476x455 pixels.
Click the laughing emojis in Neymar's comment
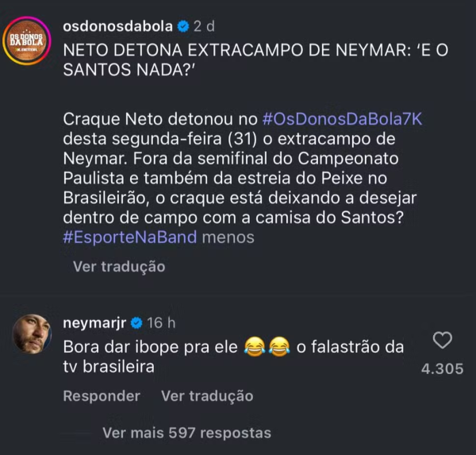point(266,347)
